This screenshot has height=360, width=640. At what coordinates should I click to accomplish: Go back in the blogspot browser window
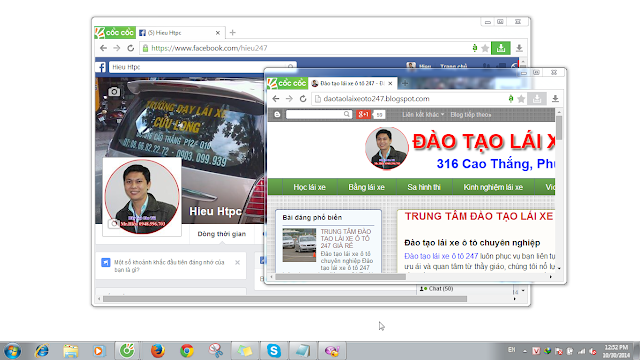point(276,99)
